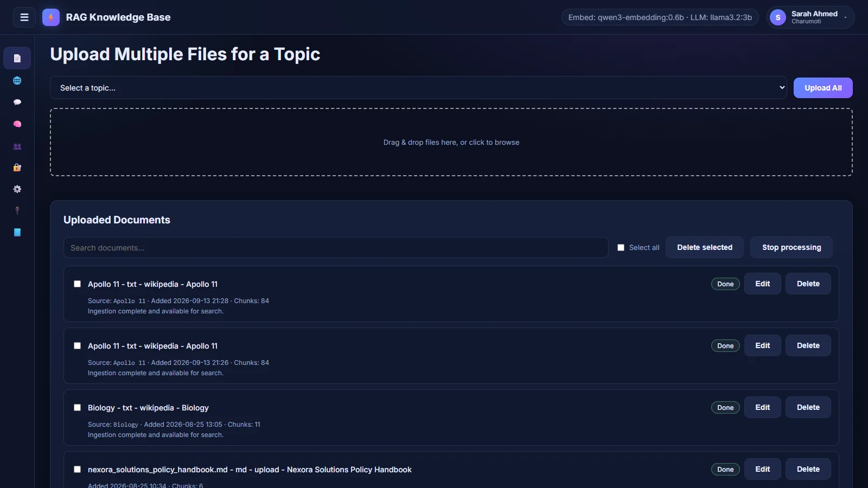Screen dimensions: 868x488
Task: Open the globe web sidebar icon
Action: click(x=17, y=81)
